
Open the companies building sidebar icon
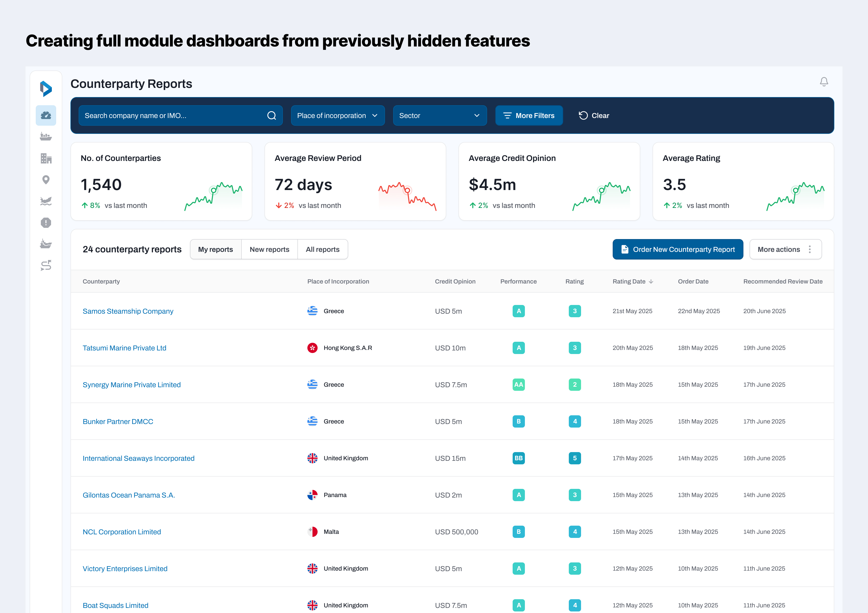tap(46, 158)
